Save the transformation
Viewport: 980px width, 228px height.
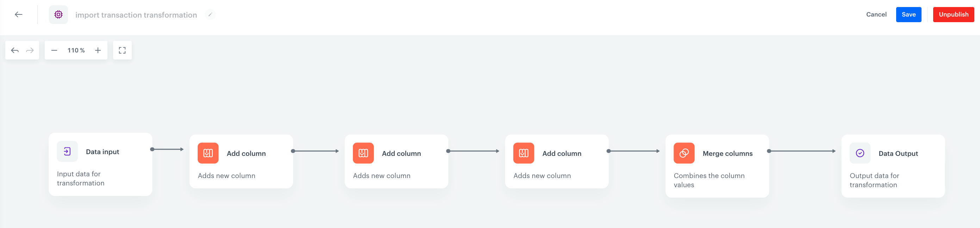pyautogui.click(x=908, y=14)
